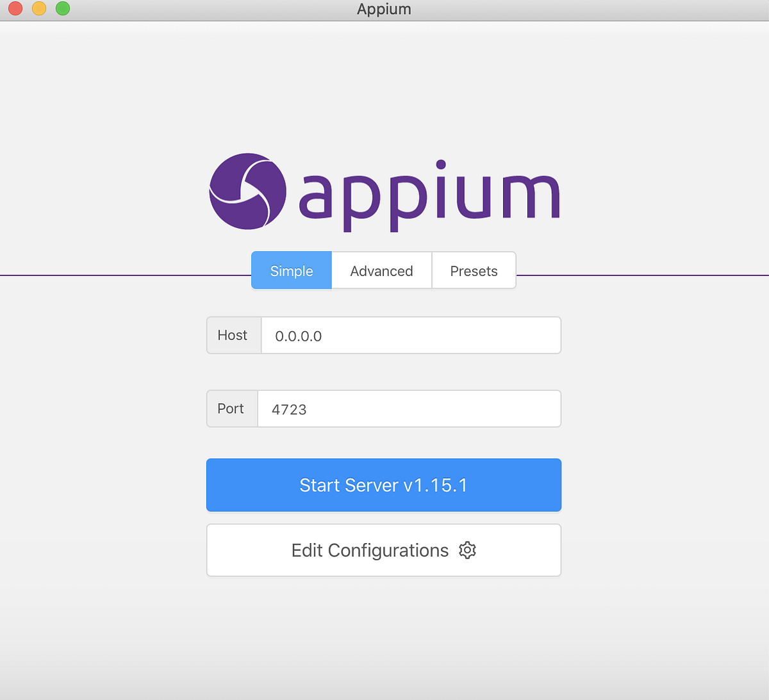Click the Port label
Image resolution: width=769 pixels, height=700 pixels.
(231, 409)
